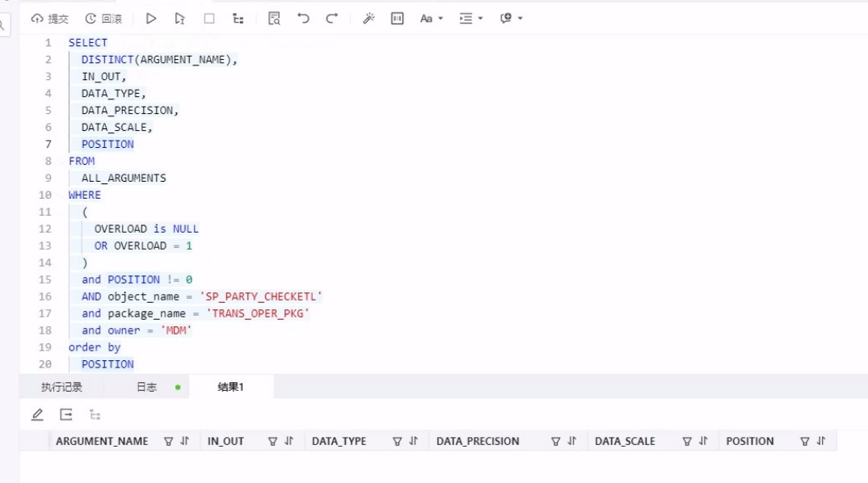The height and width of the screenshot is (483, 868).
Task: Redo the last edit
Action: [331, 19]
